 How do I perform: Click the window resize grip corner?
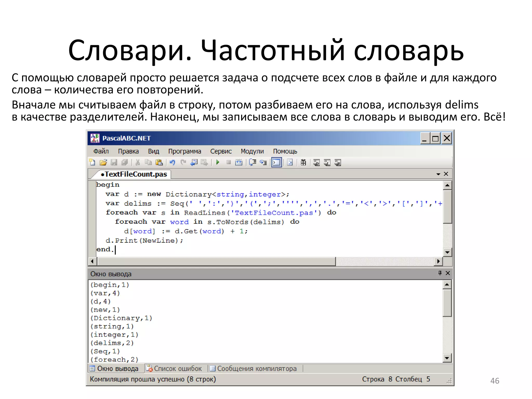pos(449,381)
